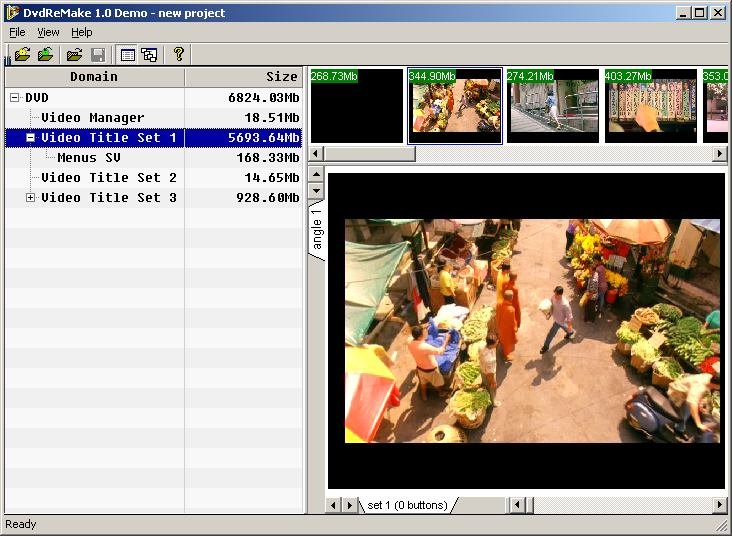Click the 14.65Mb size value
Screen dimensions: 732x536
coord(272,178)
